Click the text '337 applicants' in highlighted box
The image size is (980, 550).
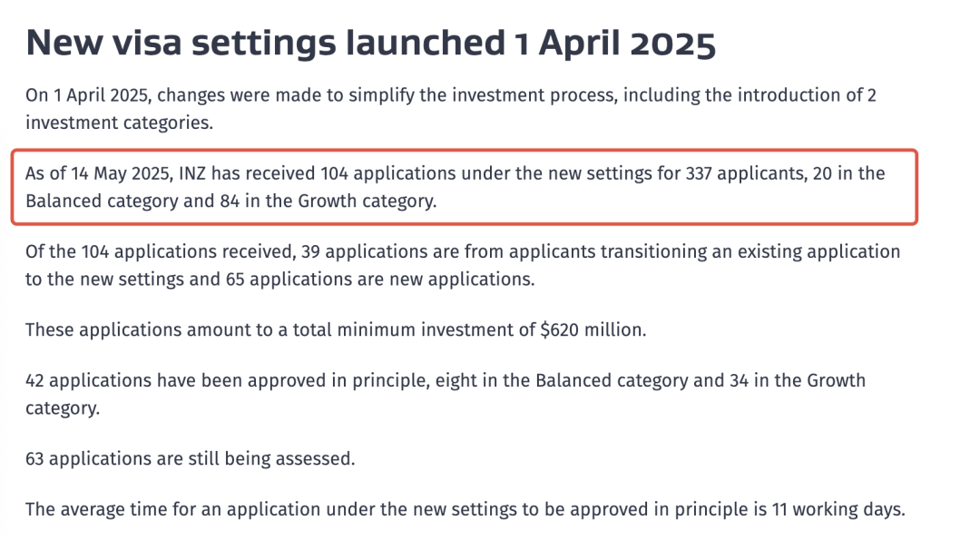pos(746,173)
